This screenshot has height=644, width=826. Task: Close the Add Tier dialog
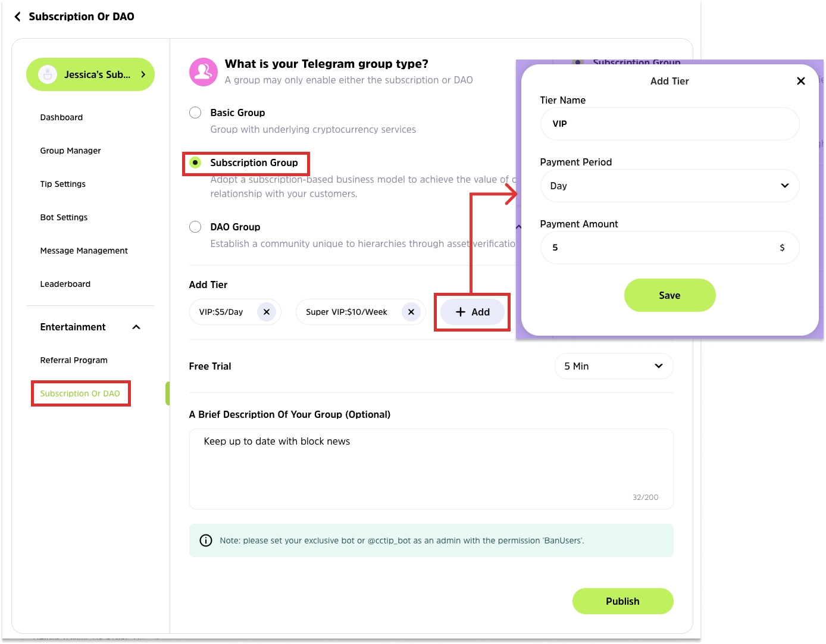tap(800, 81)
